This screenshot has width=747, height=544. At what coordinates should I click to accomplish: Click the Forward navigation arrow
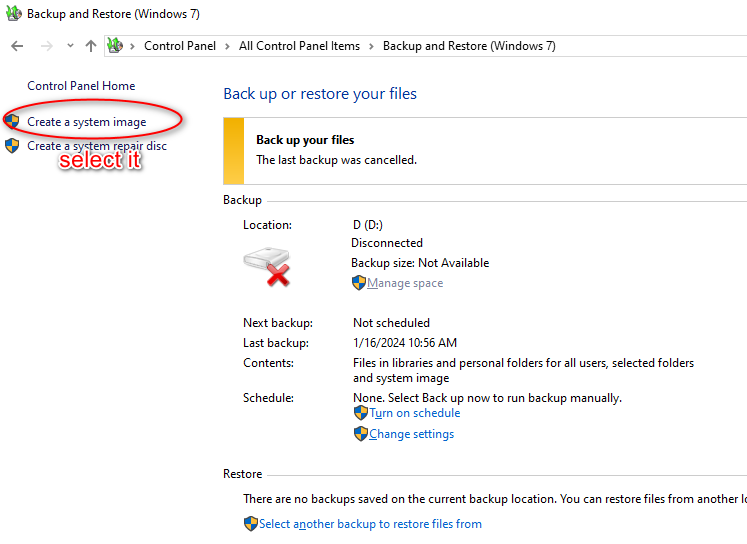(x=46, y=46)
